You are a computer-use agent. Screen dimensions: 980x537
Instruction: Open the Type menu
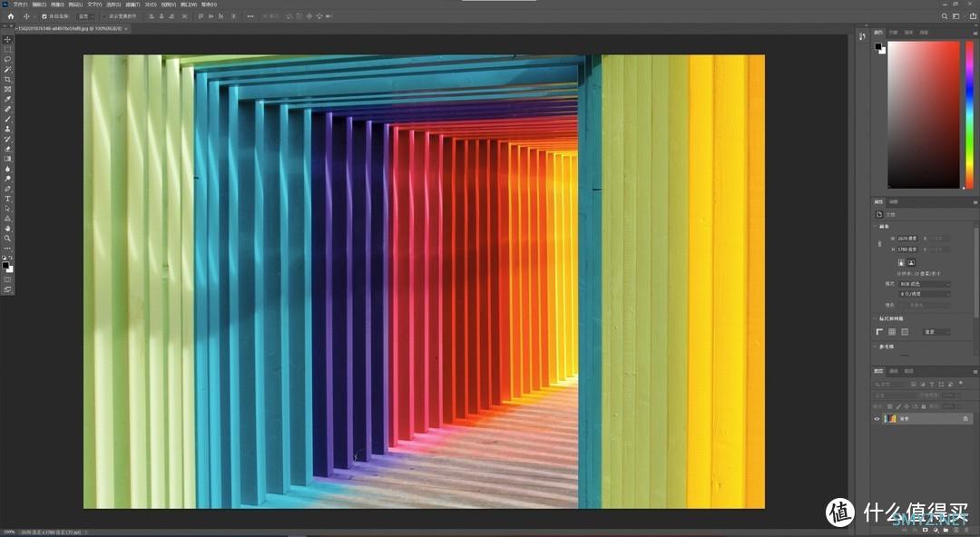(x=94, y=5)
